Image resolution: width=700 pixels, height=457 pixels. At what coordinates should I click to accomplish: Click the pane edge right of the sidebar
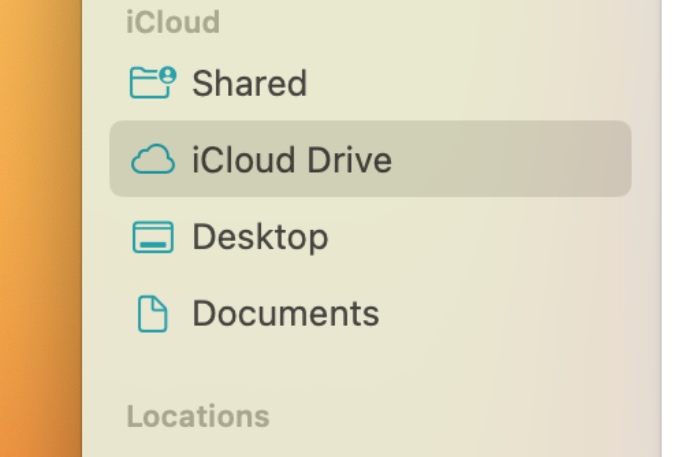coord(661,230)
